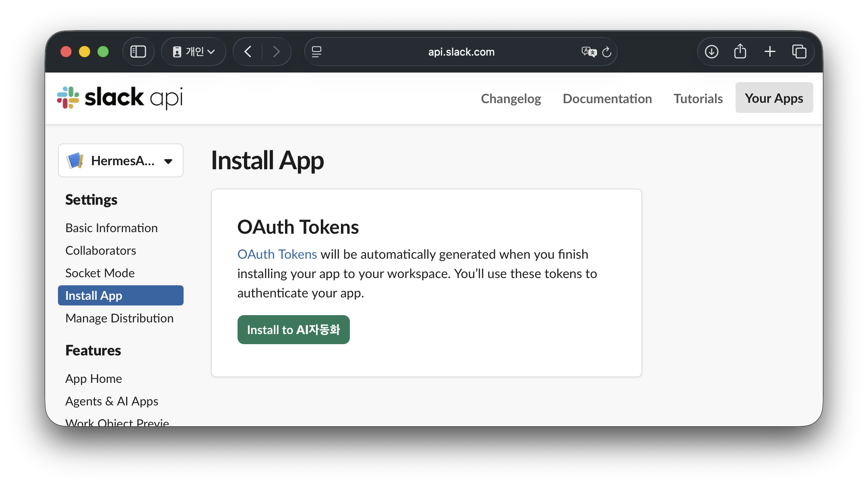The image size is (868, 486).
Task: Show the downloads icon
Action: tap(711, 52)
